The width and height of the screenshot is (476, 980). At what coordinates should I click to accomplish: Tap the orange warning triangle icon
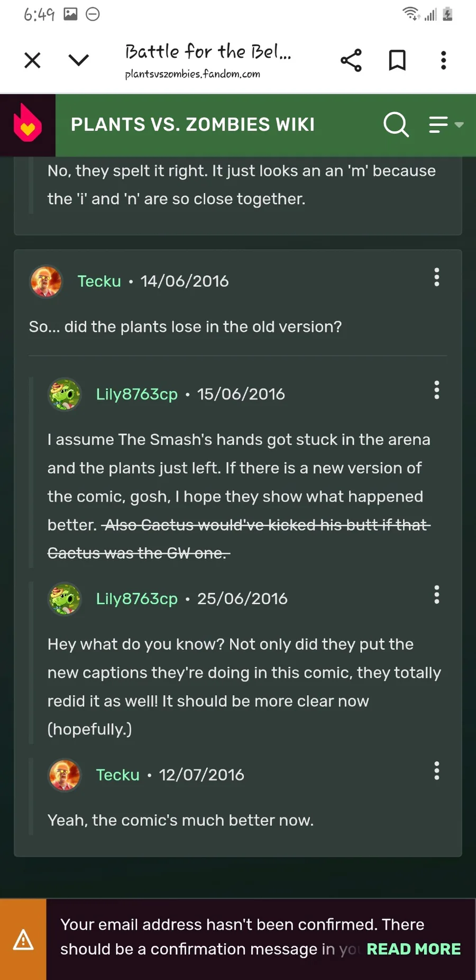(x=23, y=940)
